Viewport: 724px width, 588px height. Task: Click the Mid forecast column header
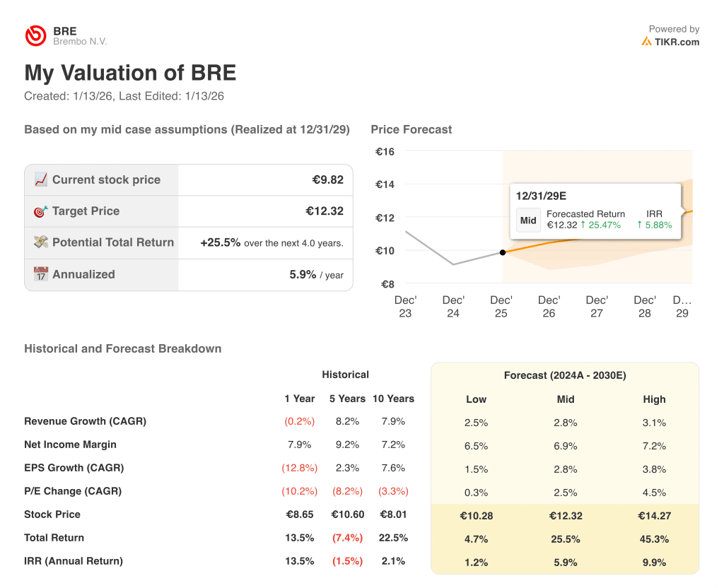point(566,399)
